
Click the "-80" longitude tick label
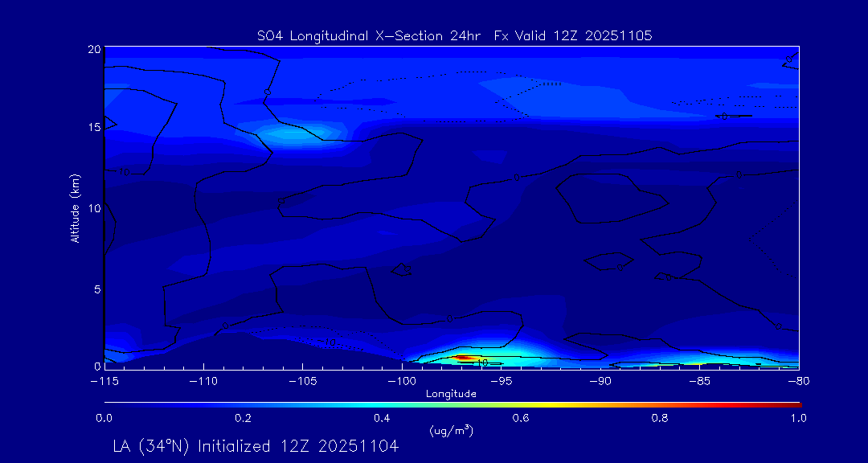(799, 382)
